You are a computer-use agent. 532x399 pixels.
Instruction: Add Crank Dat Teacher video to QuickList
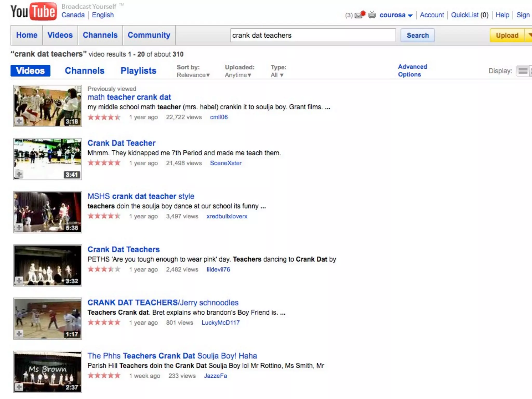tap(19, 174)
